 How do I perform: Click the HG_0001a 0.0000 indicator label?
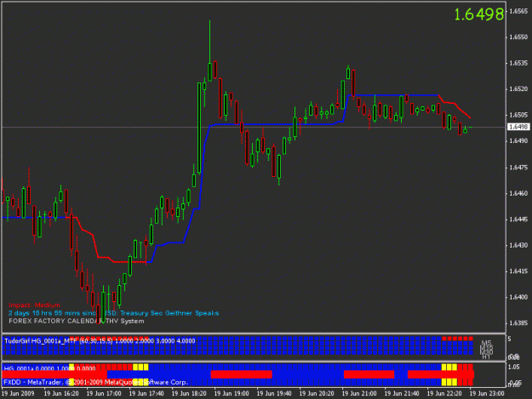(50, 368)
